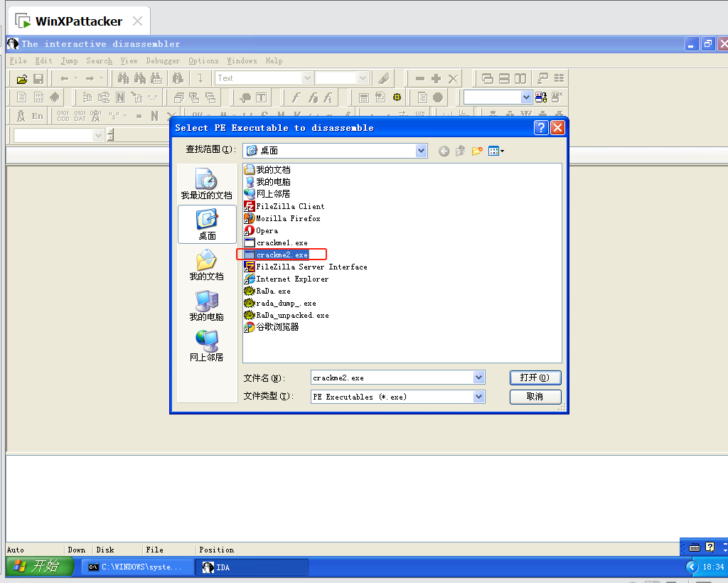The height and width of the screenshot is (583, 728).
Task: Select the Opera shortcut in file list
Action: (x=262, y=230)
